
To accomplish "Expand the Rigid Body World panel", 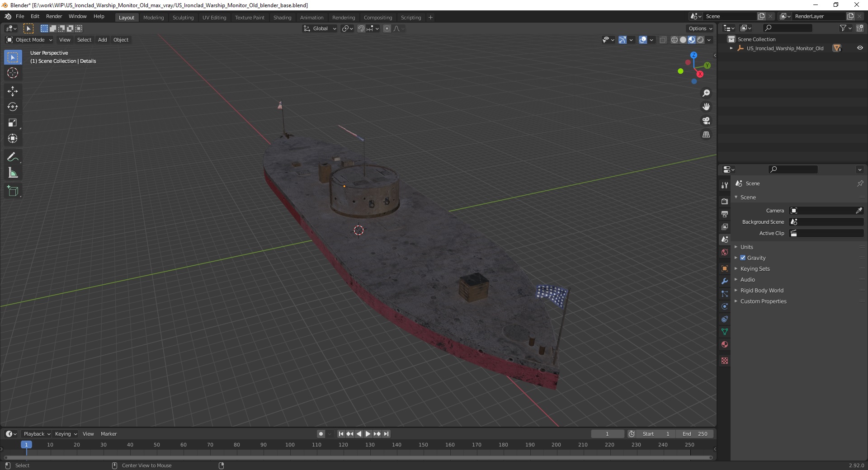I will pyautogui.click(x=762, y=290).
